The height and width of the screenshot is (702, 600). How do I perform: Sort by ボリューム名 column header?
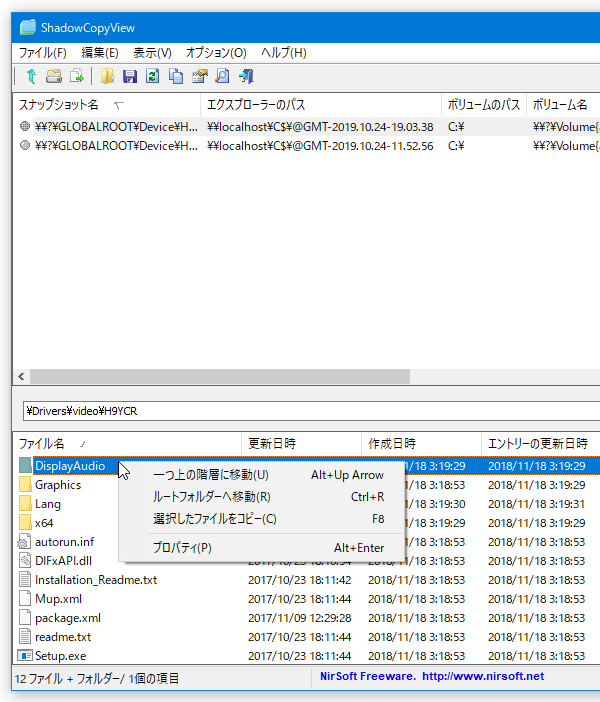click(563, 105)
